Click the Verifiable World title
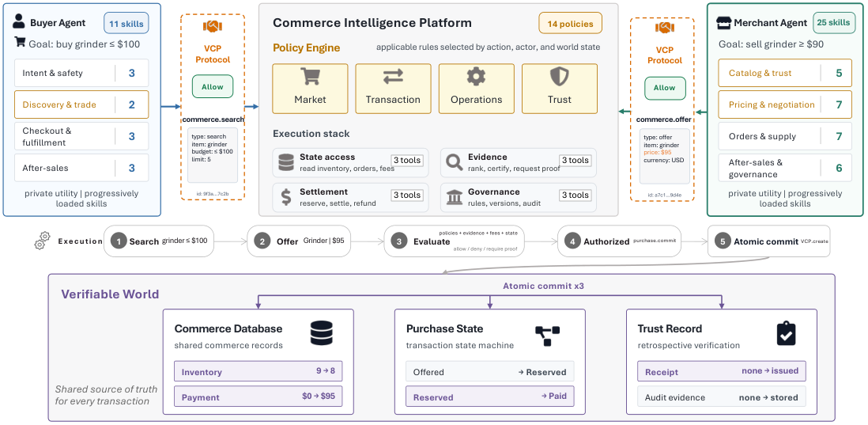The image size is (868, 425). tap(110, 294)
